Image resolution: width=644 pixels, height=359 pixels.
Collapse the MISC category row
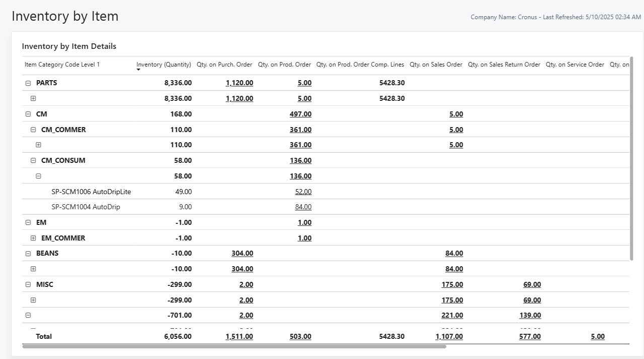[28, 284]
